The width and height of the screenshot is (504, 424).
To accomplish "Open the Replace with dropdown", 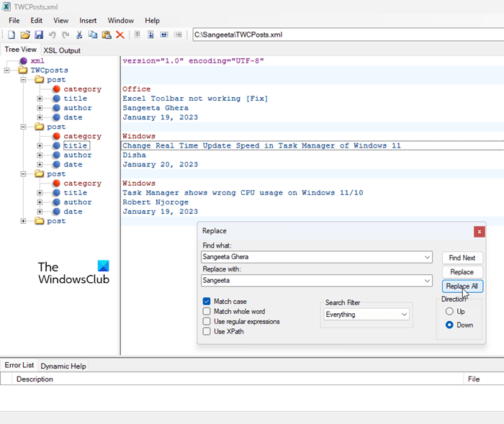I will (427, 281).
